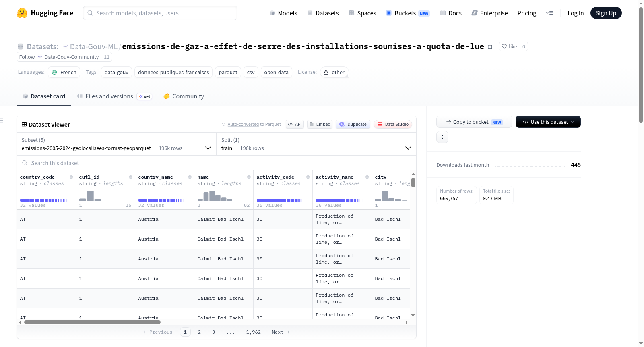
Task: Focus the Search this dataset field
Action: (x=217, y=163)
